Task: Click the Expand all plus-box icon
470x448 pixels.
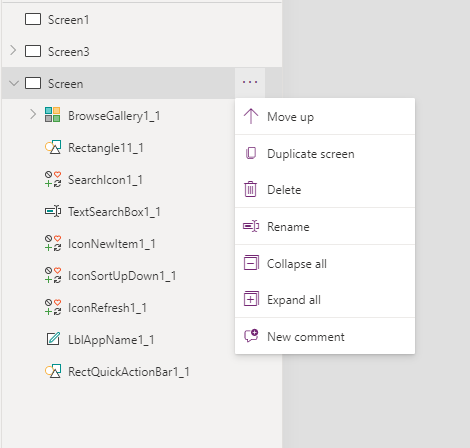Action: click(251, 299)
